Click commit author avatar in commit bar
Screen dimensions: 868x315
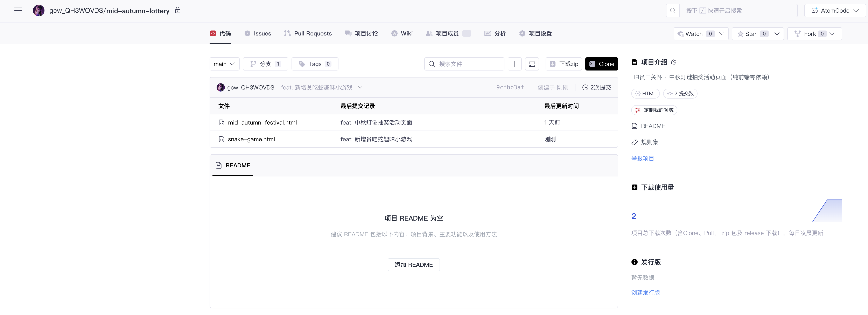click(221, 88)
